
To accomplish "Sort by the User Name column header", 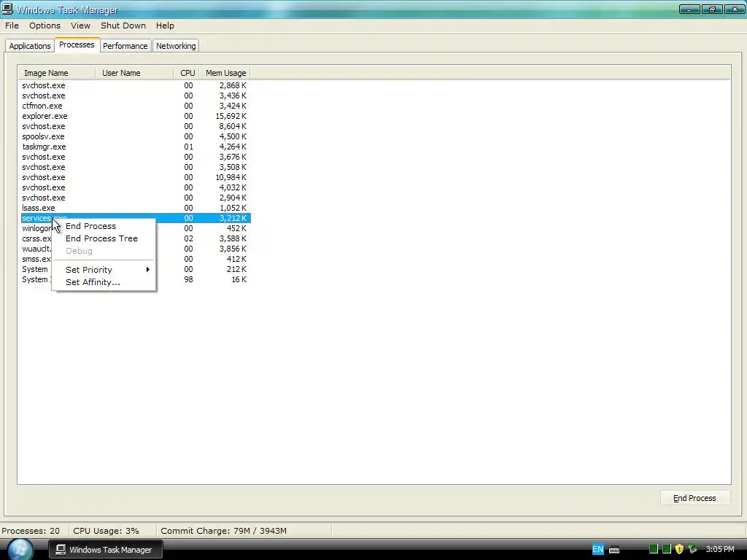I will click(134, 73).
